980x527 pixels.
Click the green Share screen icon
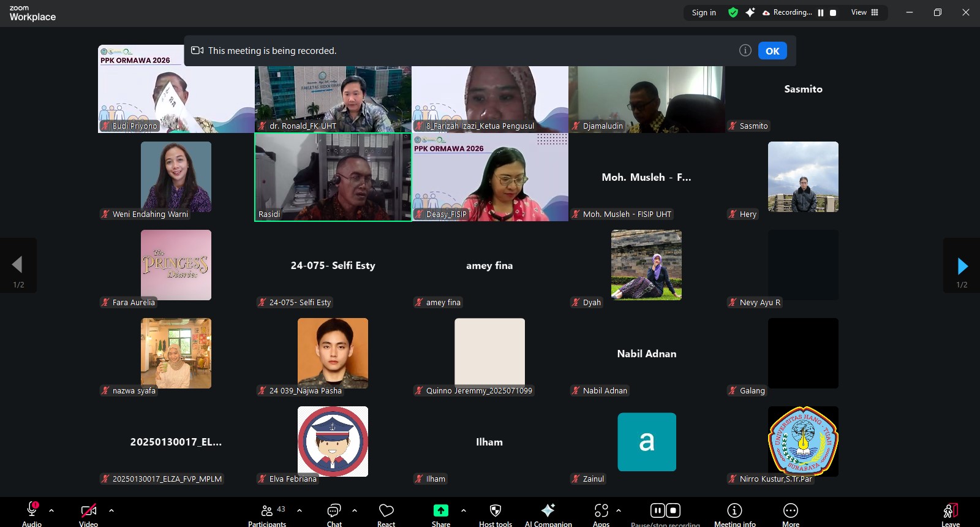pyautogui.click(x=440, y=511)
